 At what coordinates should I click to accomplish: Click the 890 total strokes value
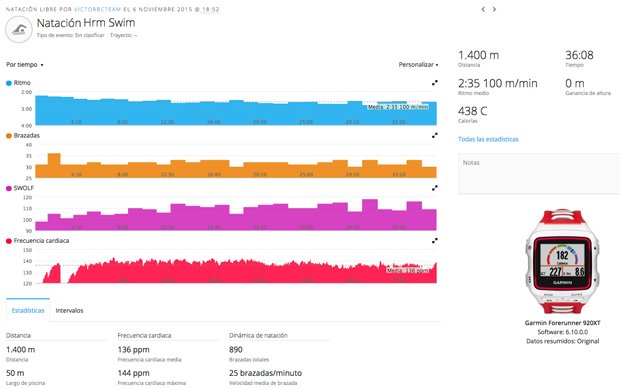(236, 349)
